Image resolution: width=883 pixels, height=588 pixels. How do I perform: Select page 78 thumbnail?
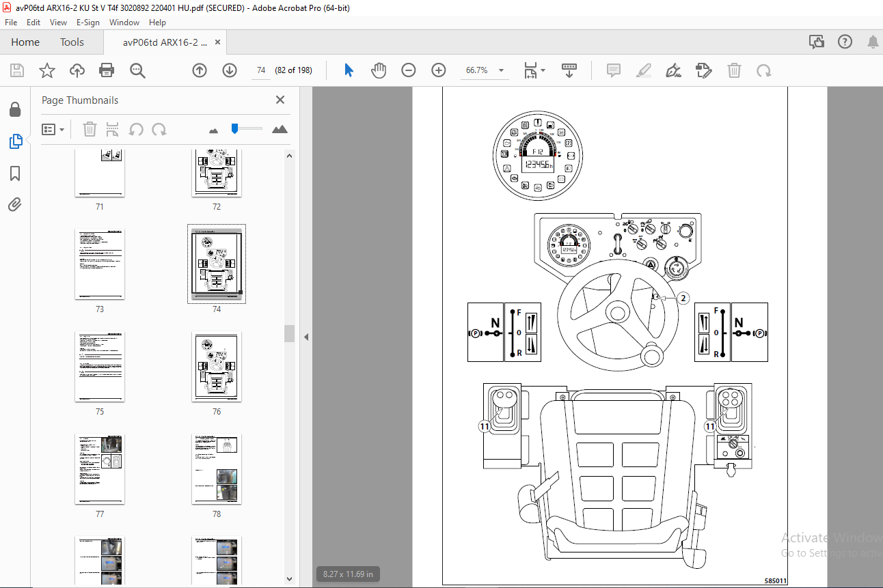click(x=217, y=469)
